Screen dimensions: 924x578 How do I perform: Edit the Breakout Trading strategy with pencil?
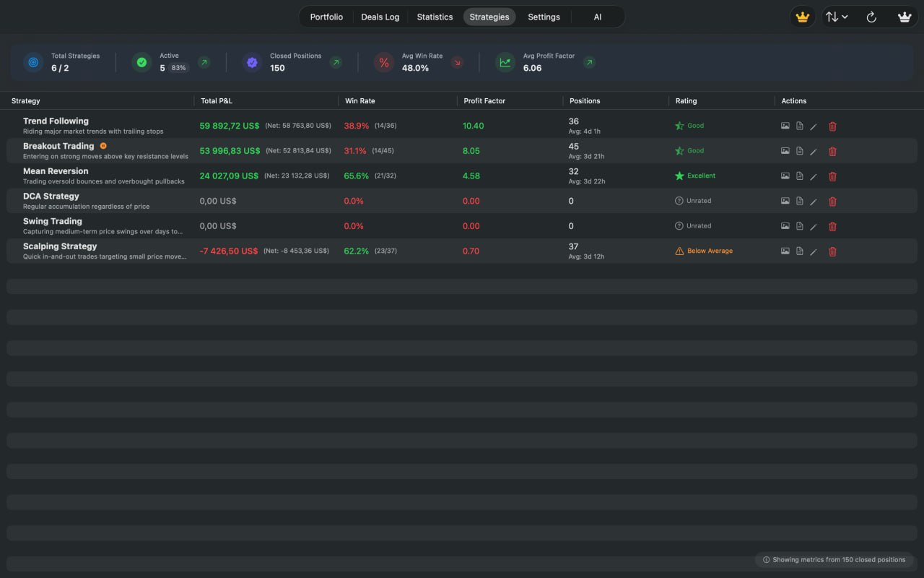(814, 152)
